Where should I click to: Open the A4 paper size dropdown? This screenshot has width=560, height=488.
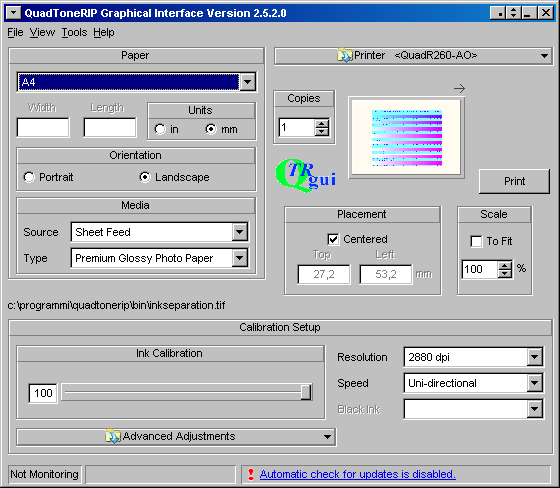(248, 82)
